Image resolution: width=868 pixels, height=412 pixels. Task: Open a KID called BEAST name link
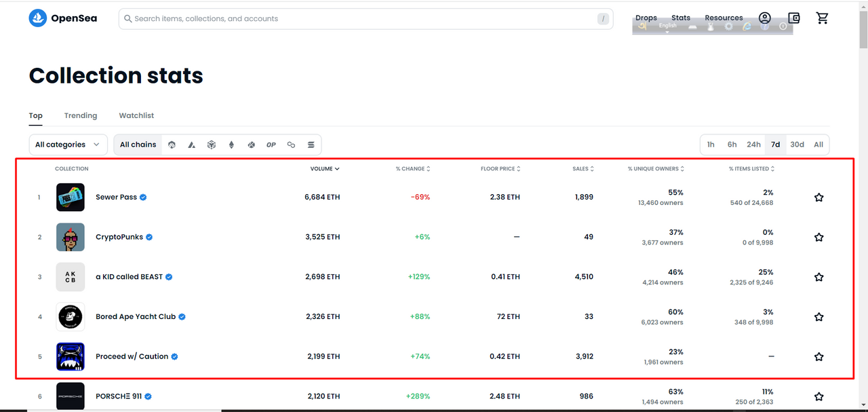130,277
